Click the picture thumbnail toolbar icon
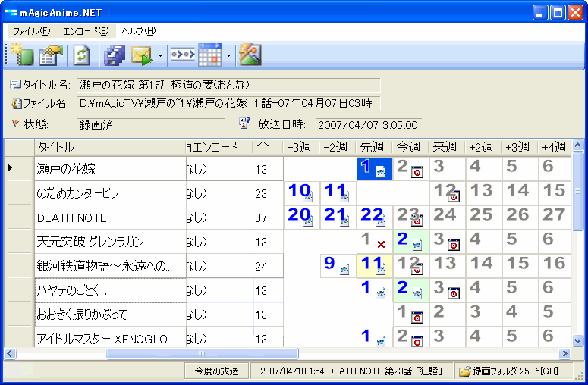The height and width of the screenshot is (385, 588). pyautogui.click(x=250, y=55)
